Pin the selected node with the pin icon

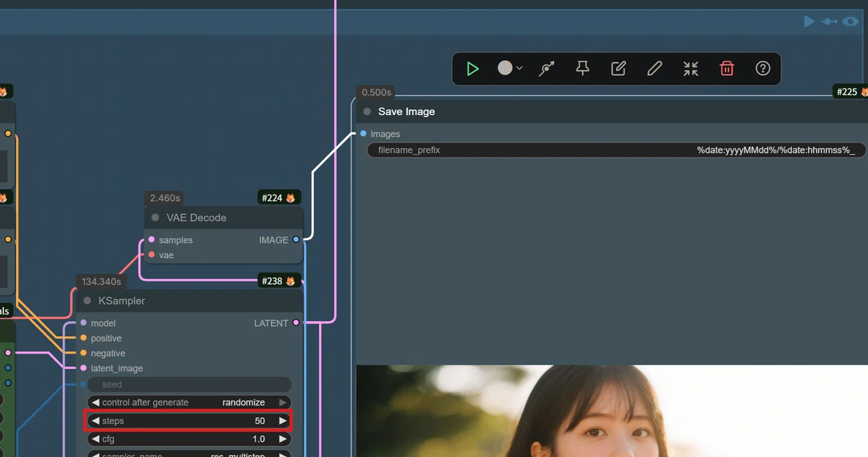click(582, 69)
